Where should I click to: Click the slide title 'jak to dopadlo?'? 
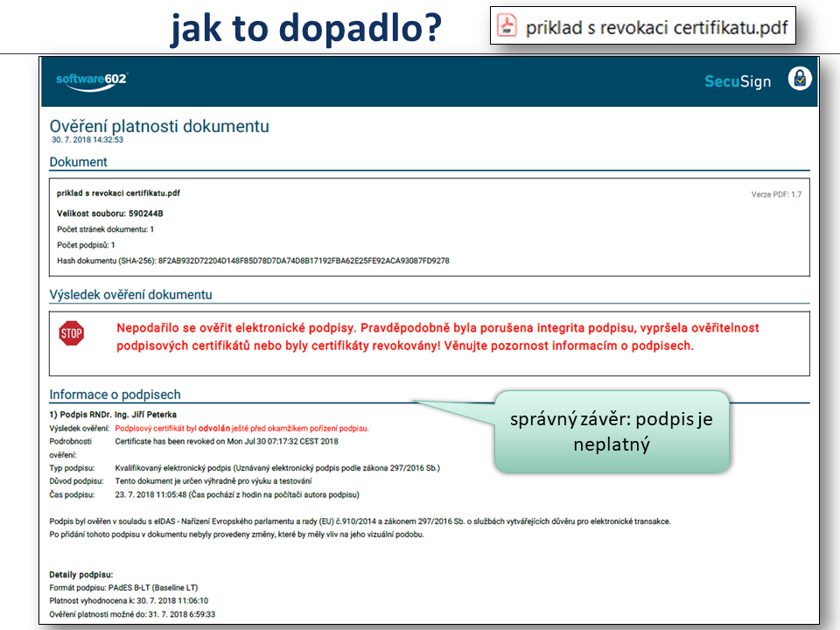point(306,28)
